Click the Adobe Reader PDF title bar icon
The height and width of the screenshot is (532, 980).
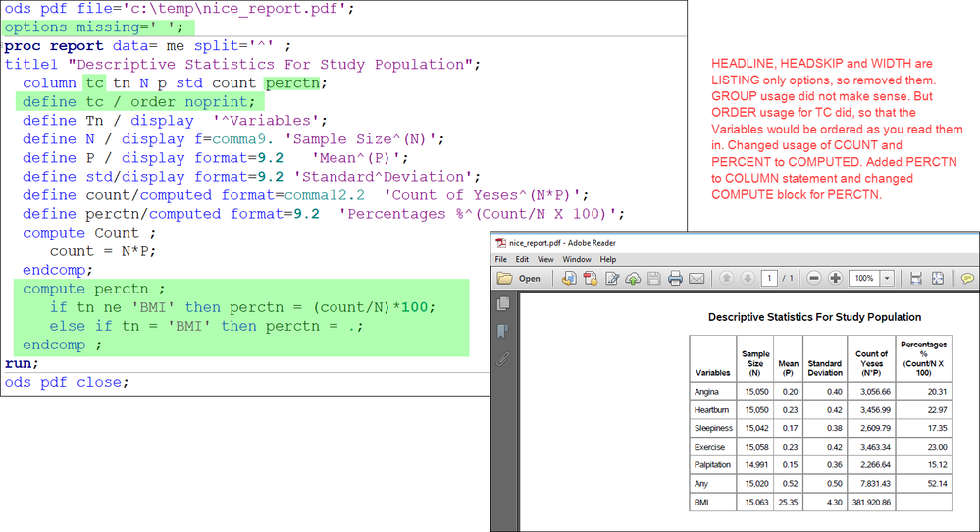(x=500, y=243)
